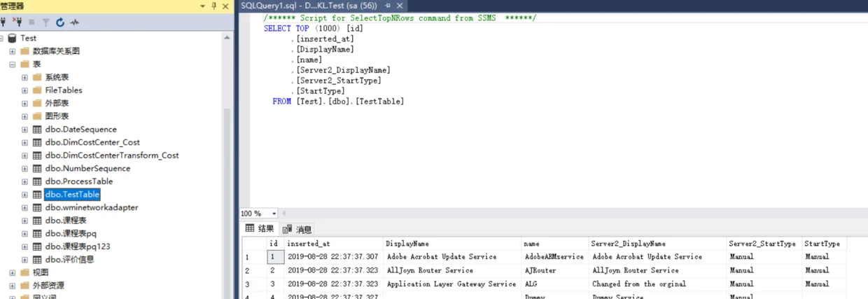This screenshot has height=299, width=868.
Task: Expand the FileTables folder
Action: [x=24, y=90]
